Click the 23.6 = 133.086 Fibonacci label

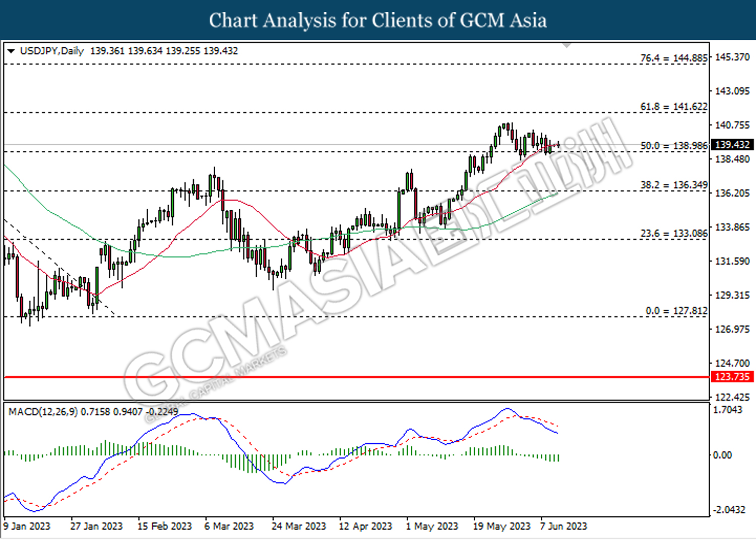click(674, 233)
